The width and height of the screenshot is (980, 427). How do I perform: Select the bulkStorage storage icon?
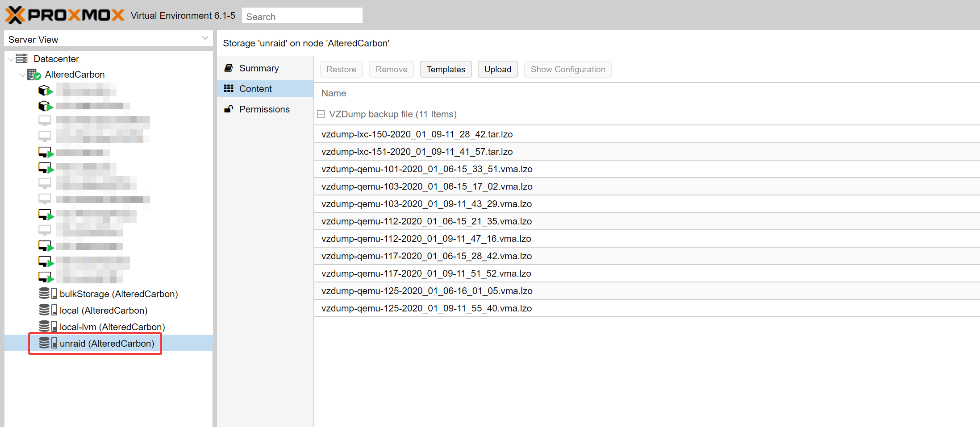48,294
